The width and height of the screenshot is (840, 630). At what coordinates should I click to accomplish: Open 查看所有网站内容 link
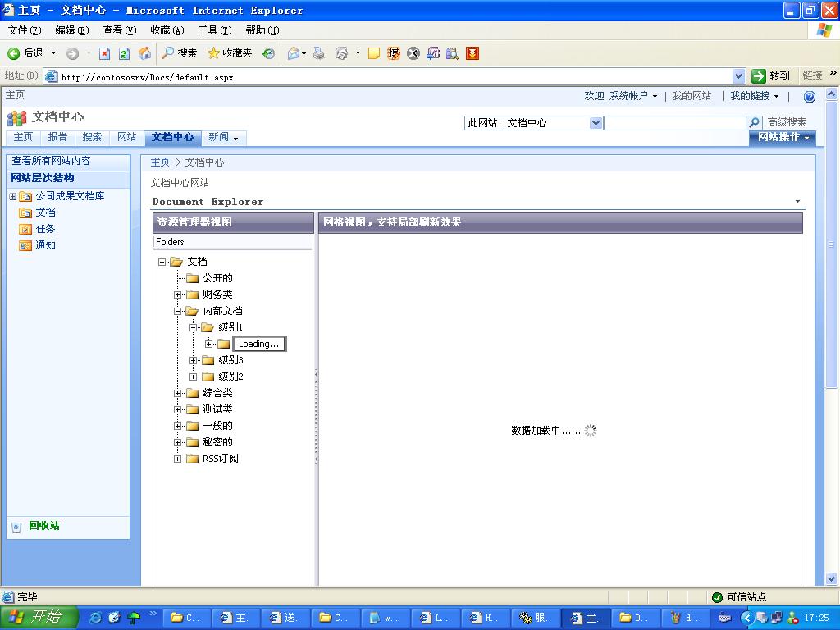tap(51, 161)
